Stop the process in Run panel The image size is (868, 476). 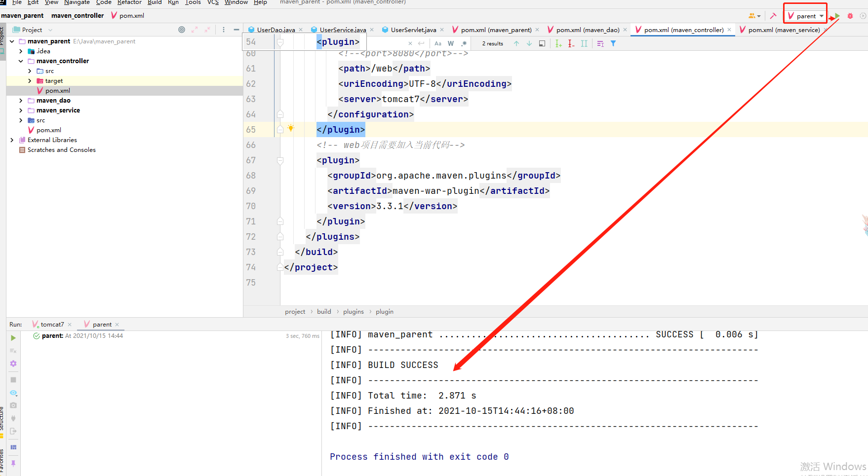click(13, 380)
